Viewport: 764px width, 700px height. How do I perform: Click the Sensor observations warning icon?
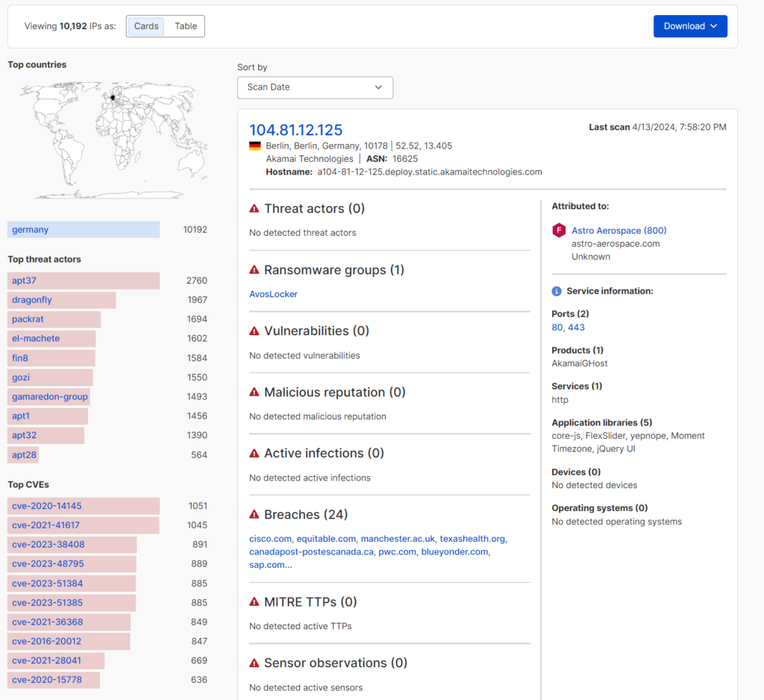pos(254,663)
